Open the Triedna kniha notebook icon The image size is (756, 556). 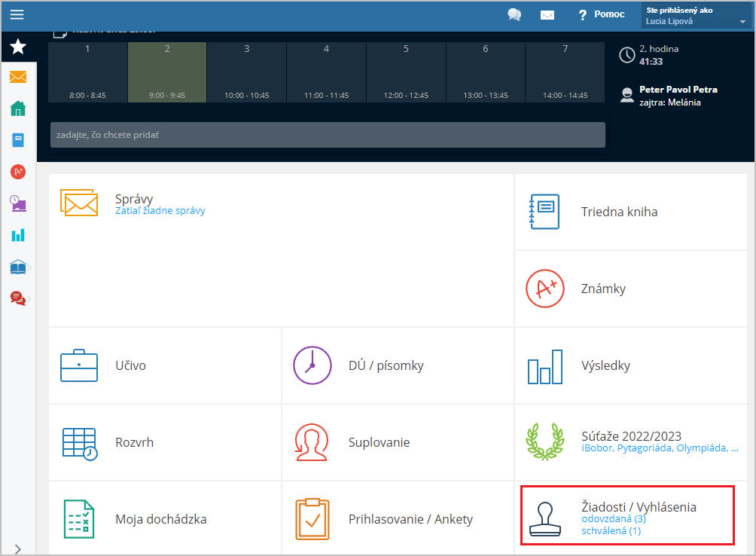click(544, 212)
